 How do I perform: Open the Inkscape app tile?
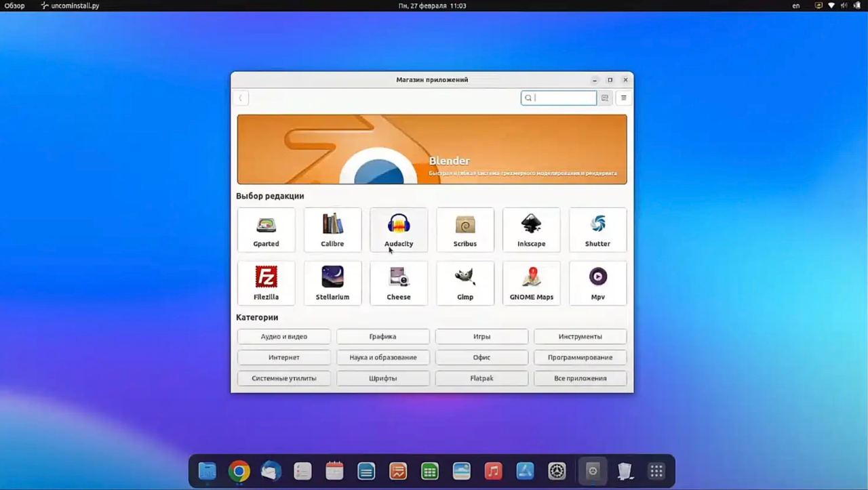pos(532,230)
